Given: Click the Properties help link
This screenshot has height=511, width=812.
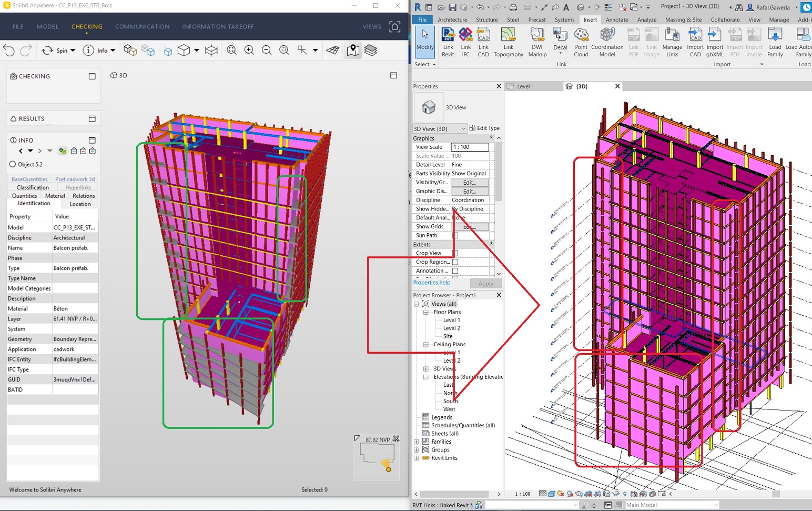Looking at the screenshot, I should tap(431, 283).
